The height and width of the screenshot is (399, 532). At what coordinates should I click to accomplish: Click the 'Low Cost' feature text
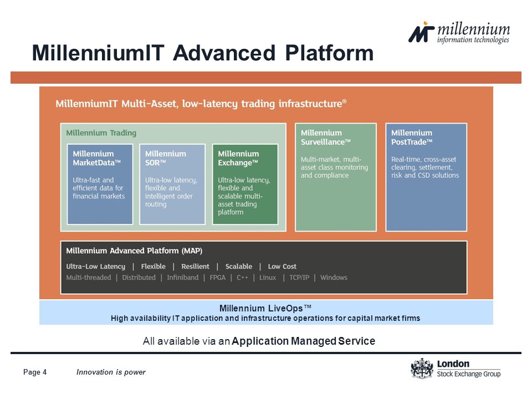(x=282, y=267)
